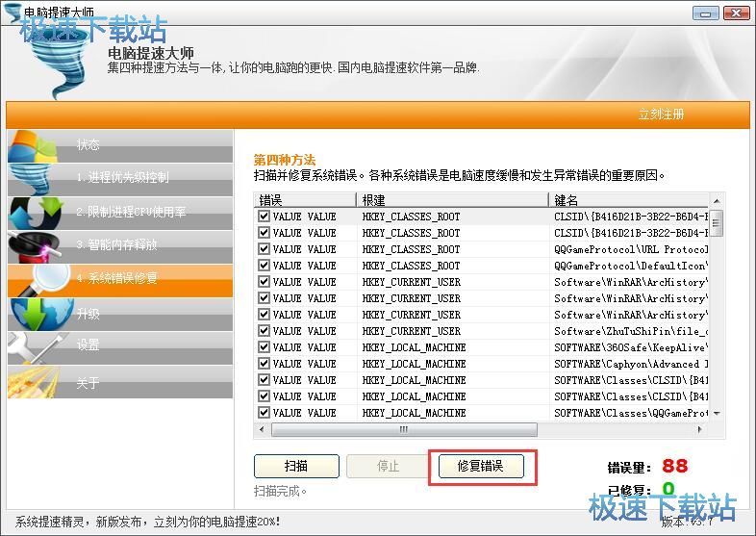The height and width of the screenshot is (536, 756).
Task: Open 3.智能内存释放 tab
Action: (x=119, y=246)
